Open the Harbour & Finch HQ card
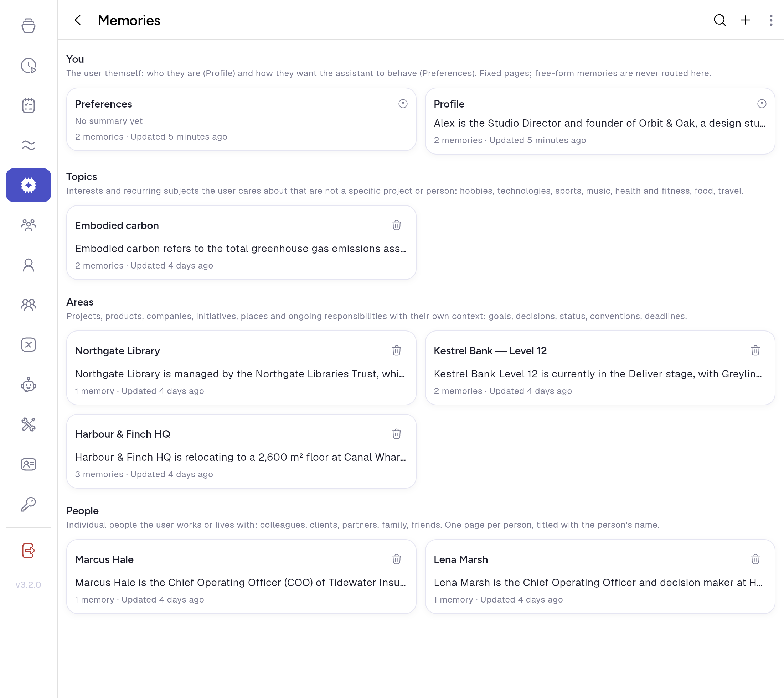The height and width of the screenshot is (698, 784). [x=241, y=451]
